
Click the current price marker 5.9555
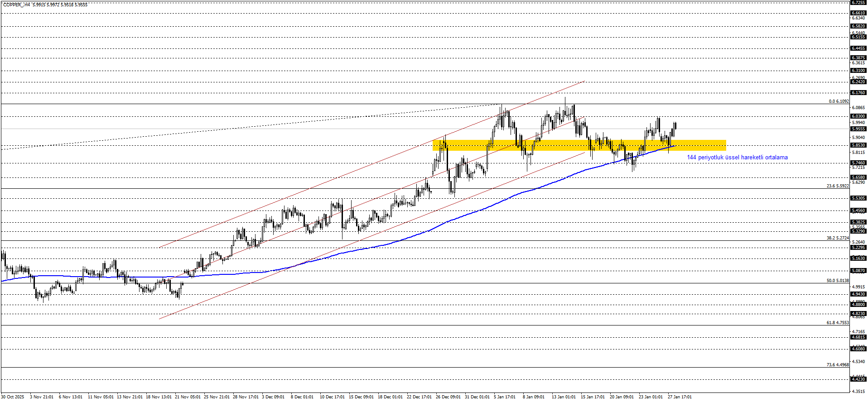point(858,129)
